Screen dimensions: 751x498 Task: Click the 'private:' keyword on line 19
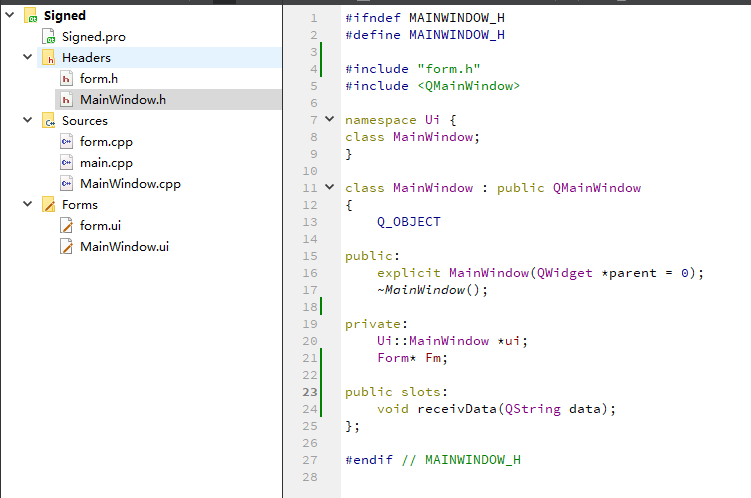pos(376,324)
